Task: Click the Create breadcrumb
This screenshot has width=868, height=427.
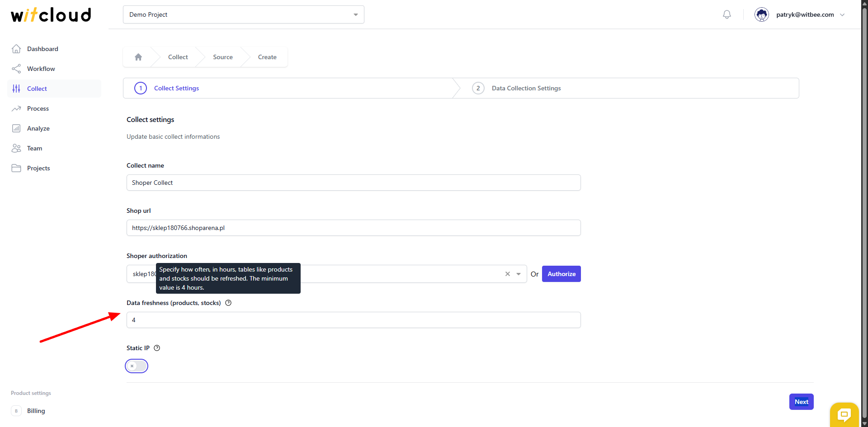Action: click(x=267, y=57)
